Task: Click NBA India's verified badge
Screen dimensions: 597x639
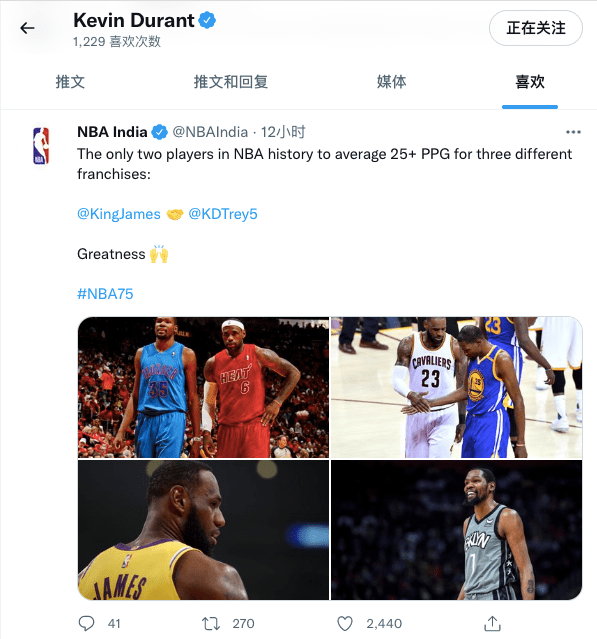Action: click(x=159, y=132)
